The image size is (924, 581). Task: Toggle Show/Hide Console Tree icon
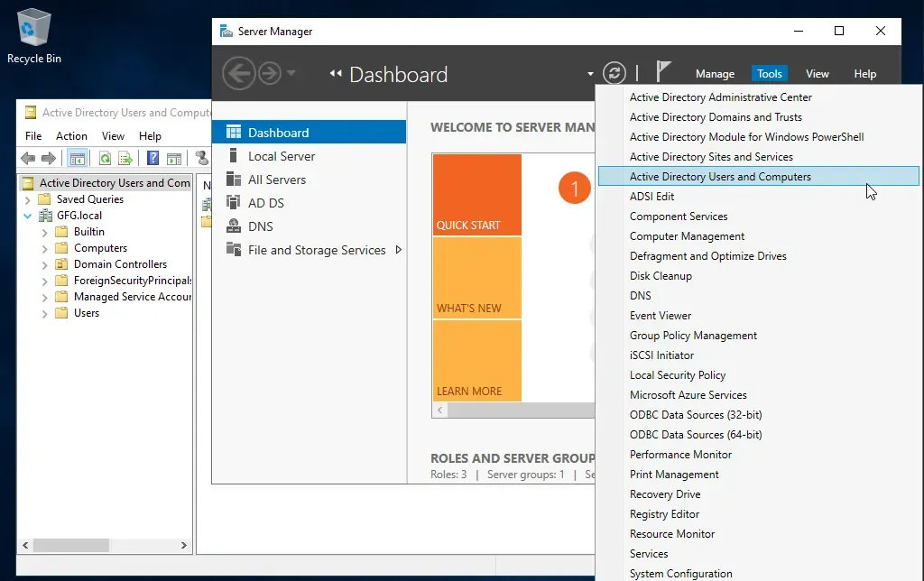tap(77, 158)
